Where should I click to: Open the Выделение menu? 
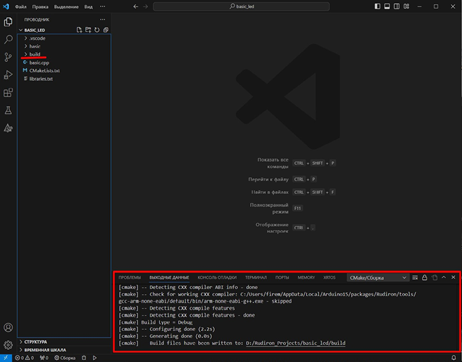tap(66, 7)
